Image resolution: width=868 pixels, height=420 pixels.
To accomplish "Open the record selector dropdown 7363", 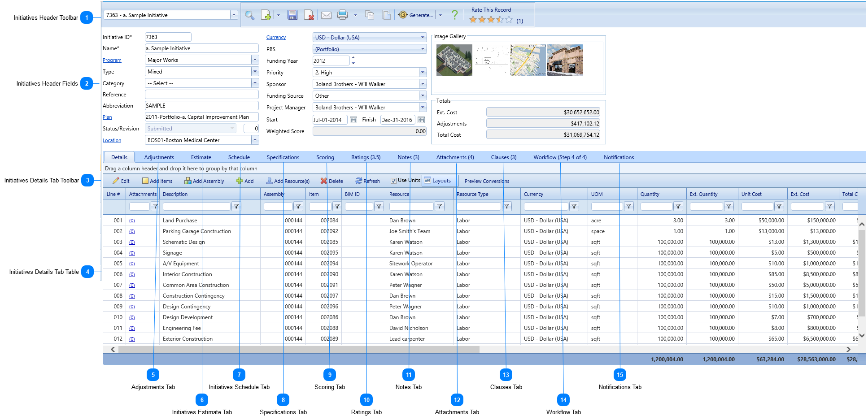I will click(234, 15).
